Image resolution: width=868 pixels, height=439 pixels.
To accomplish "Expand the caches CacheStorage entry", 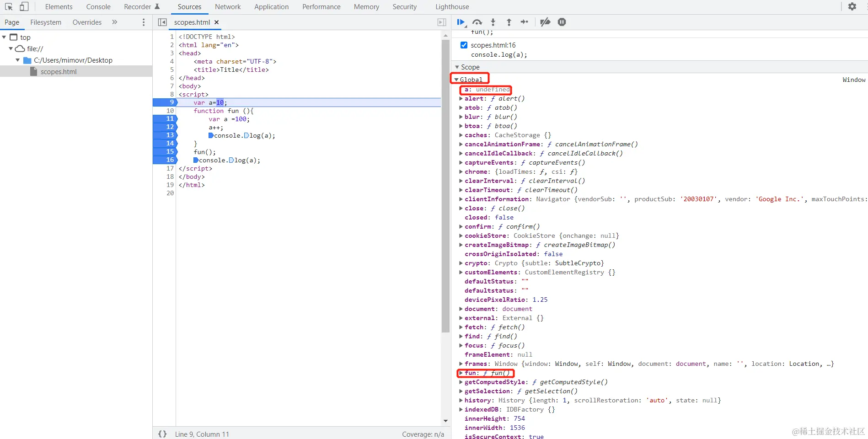I will point(461,135).
